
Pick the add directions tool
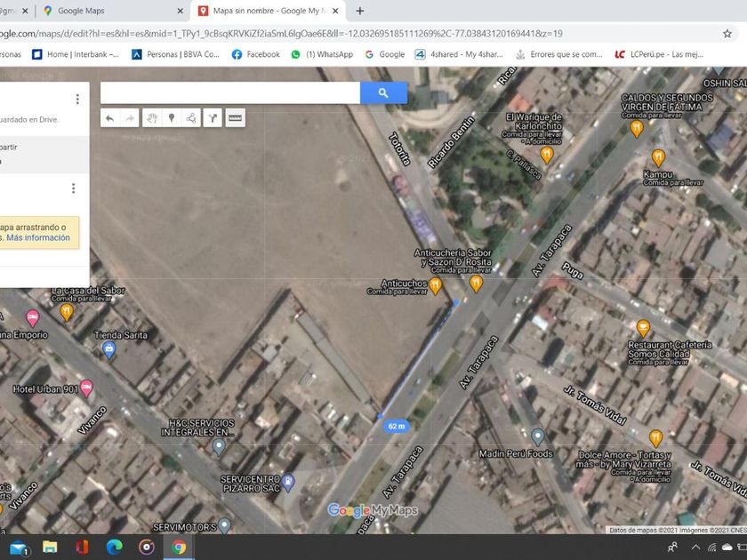(213, 118)
